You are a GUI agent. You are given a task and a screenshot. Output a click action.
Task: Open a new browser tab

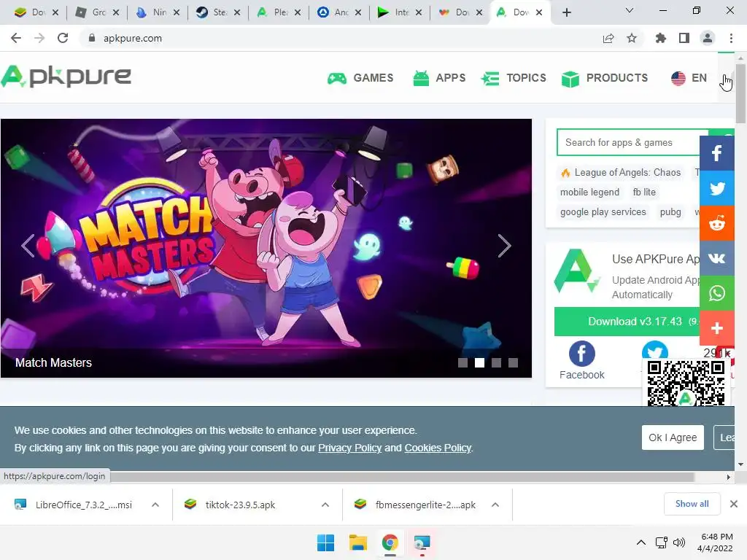pyautogui.click(x=566, y=13)
